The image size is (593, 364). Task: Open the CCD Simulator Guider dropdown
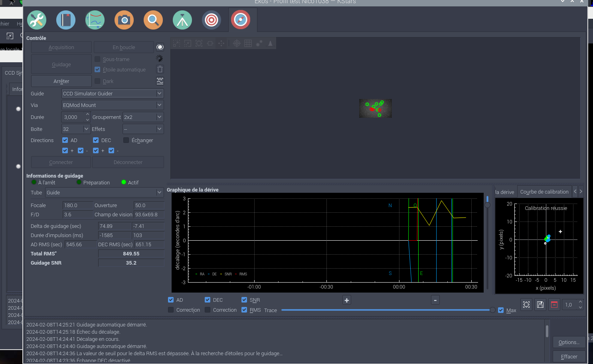[113, 93]
